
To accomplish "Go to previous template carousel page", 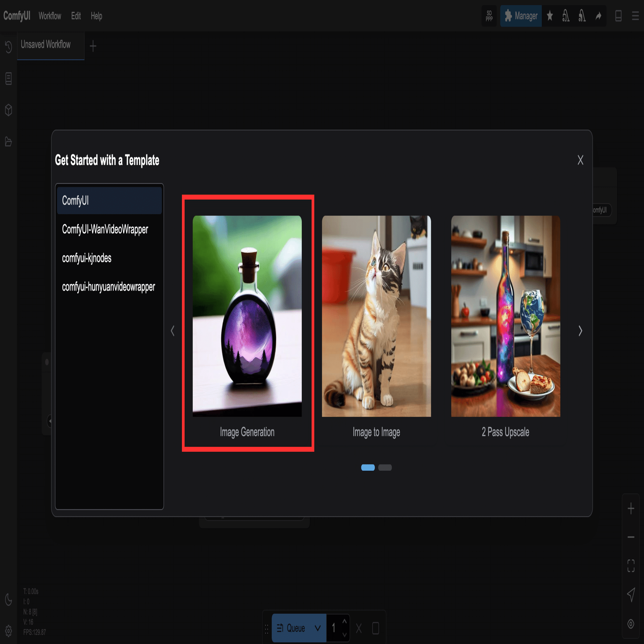I will tap(173, 331).
